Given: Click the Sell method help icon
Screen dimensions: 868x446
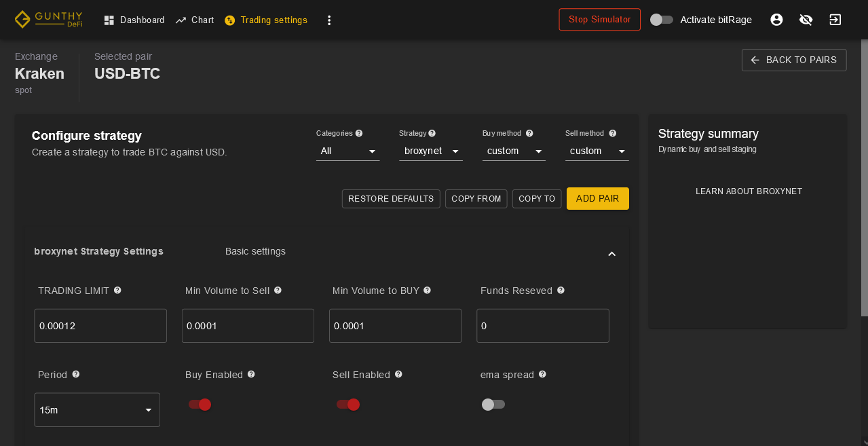Looking at the screenshot, I should (x=613, y=133).
